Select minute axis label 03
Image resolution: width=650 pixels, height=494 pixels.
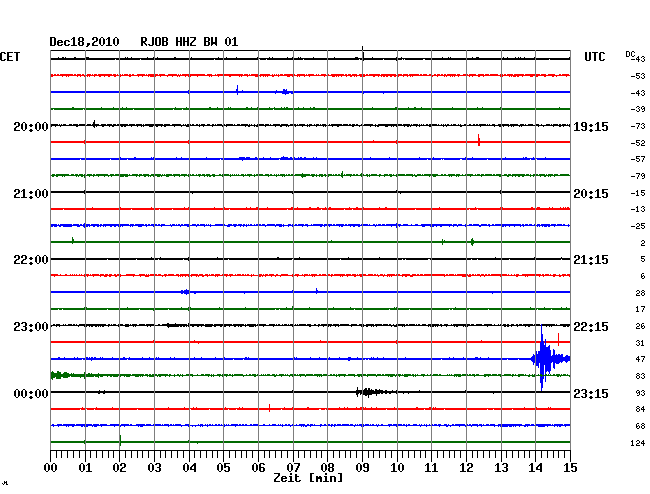pyautogui.click(x=154, y=468)
